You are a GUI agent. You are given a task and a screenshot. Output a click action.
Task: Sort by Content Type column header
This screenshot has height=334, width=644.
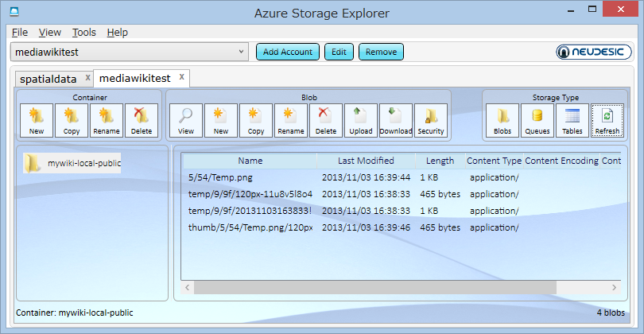494,161
